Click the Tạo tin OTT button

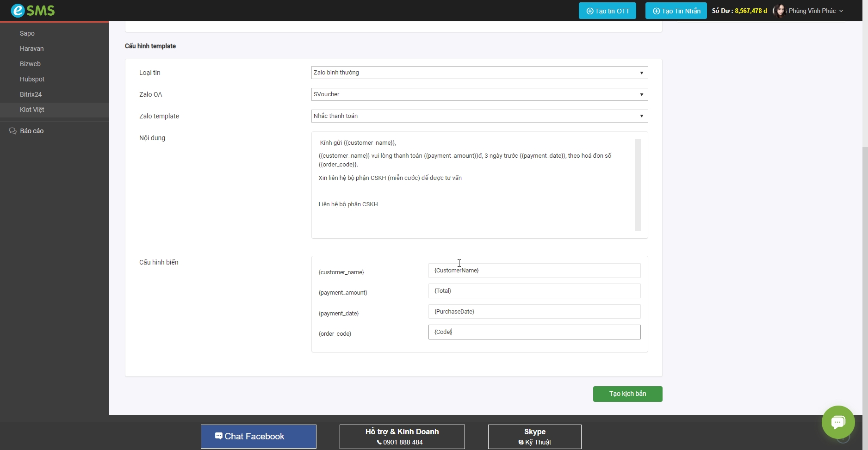607,11
